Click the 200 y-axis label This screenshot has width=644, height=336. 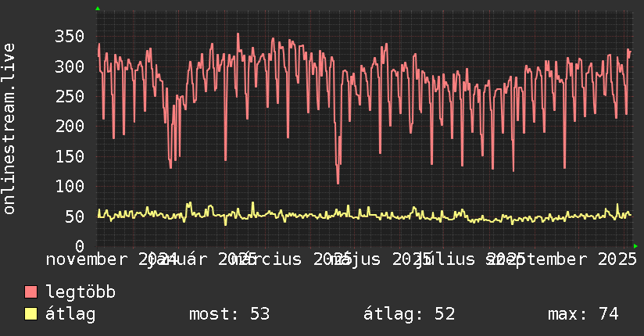click(70, 126)
